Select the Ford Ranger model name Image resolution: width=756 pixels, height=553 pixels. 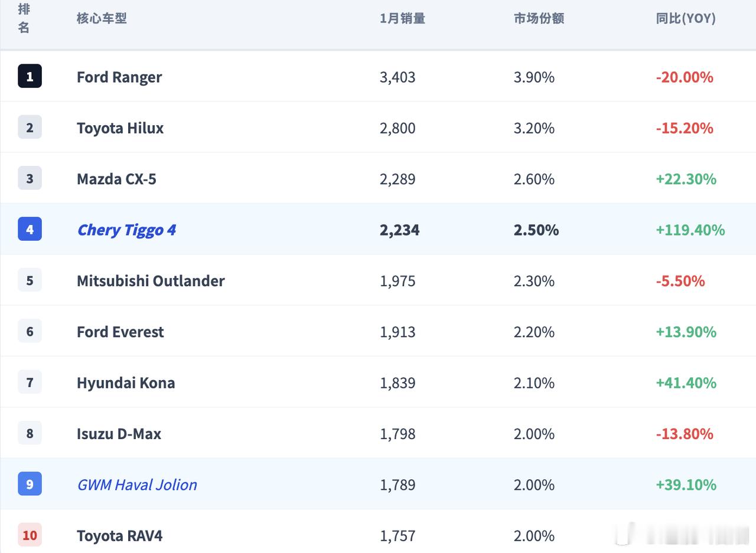119,77
